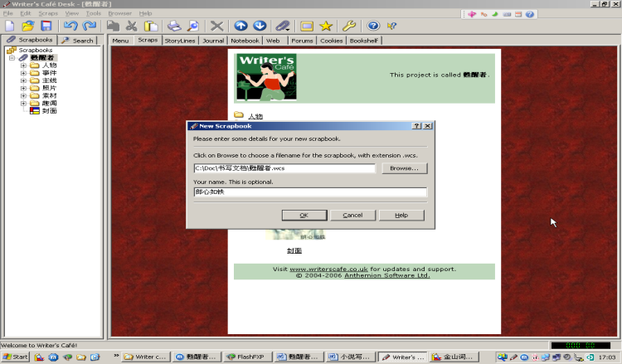The image size is (622, 364).
Task: Click the wrench preferences icon
Action: [349, 27]
